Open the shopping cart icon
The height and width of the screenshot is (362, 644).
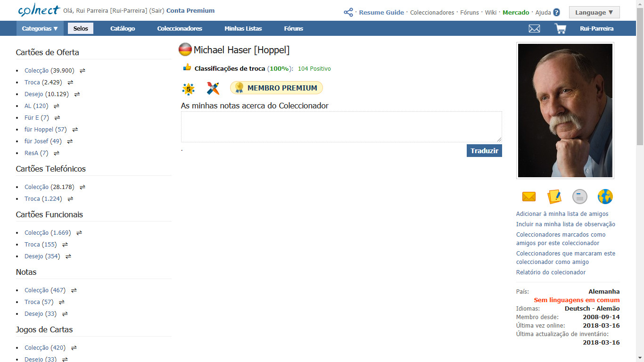560,29
